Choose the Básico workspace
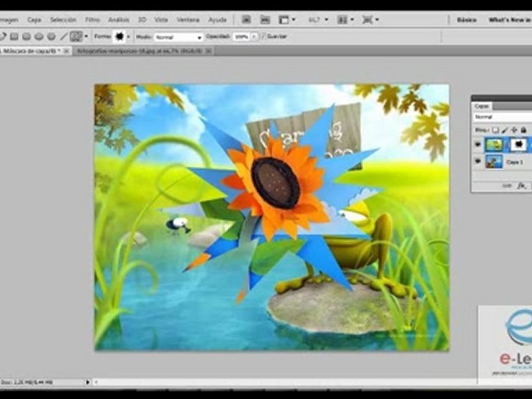This screenshot has width=532, height=399. [x=467, y=20]
